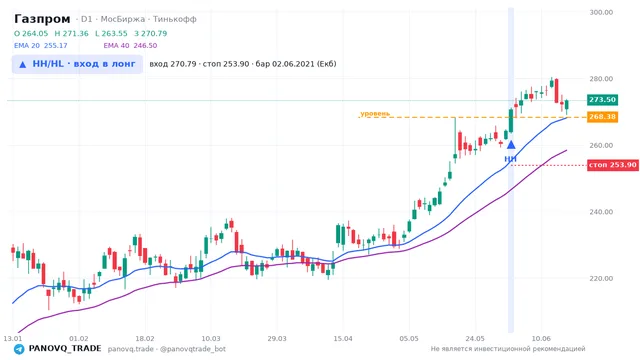Click the 'D1 · МосБиржа · Тинькофф' subtitle
This screenshot has width=640, height=360.
point(139,19)
